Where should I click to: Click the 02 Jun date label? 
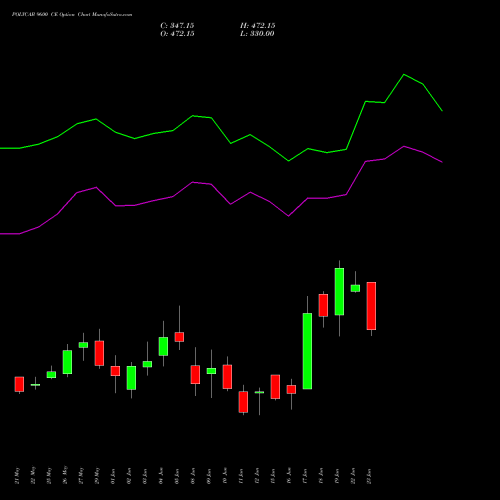point(129,476)
